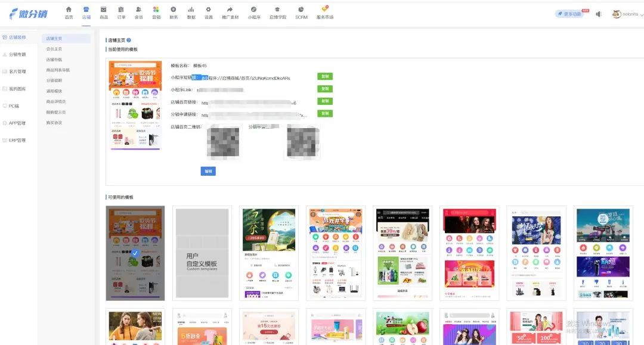The height and width of the screenshot is (345, 644).
Task: Switch to the 首页 navigation tab
Action: 69,12
